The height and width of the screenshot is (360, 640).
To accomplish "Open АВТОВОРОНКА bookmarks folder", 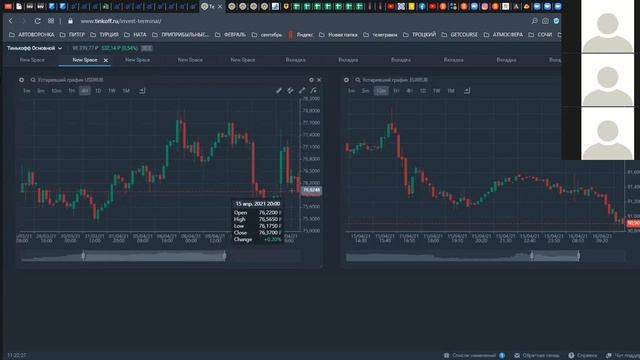I will click(31, 35).
